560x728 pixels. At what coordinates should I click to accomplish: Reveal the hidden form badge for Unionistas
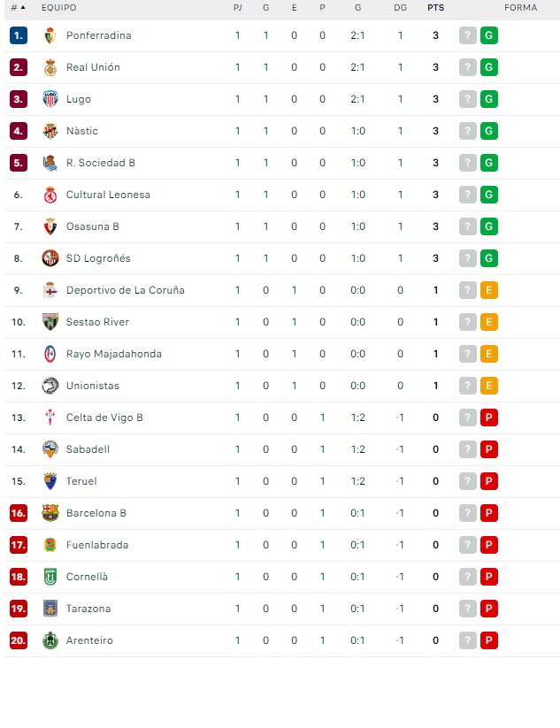pyautogui.click(x=467, y=386)
